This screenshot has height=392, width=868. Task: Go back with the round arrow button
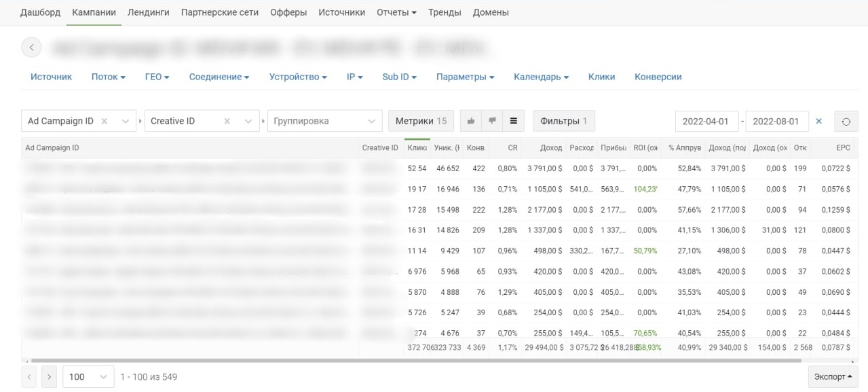tap(32, 48)
